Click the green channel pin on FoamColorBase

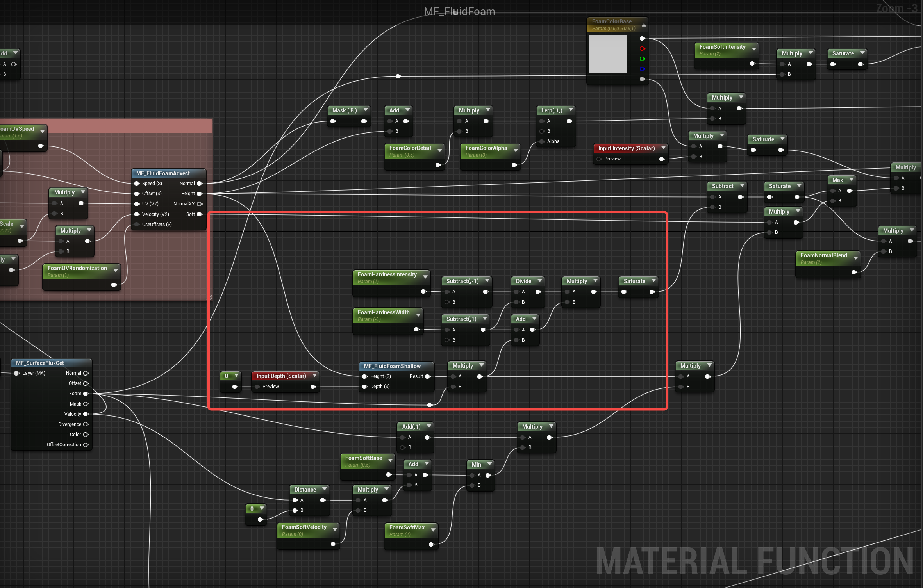click(x=642, y=59)
